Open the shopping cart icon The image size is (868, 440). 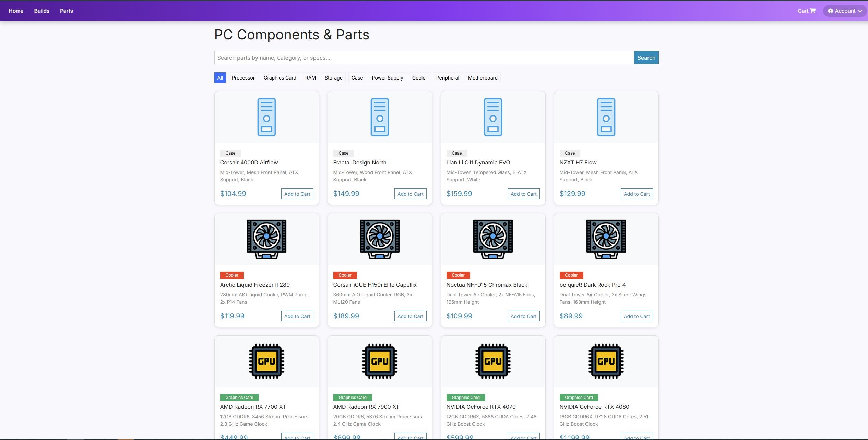point(812,11)
